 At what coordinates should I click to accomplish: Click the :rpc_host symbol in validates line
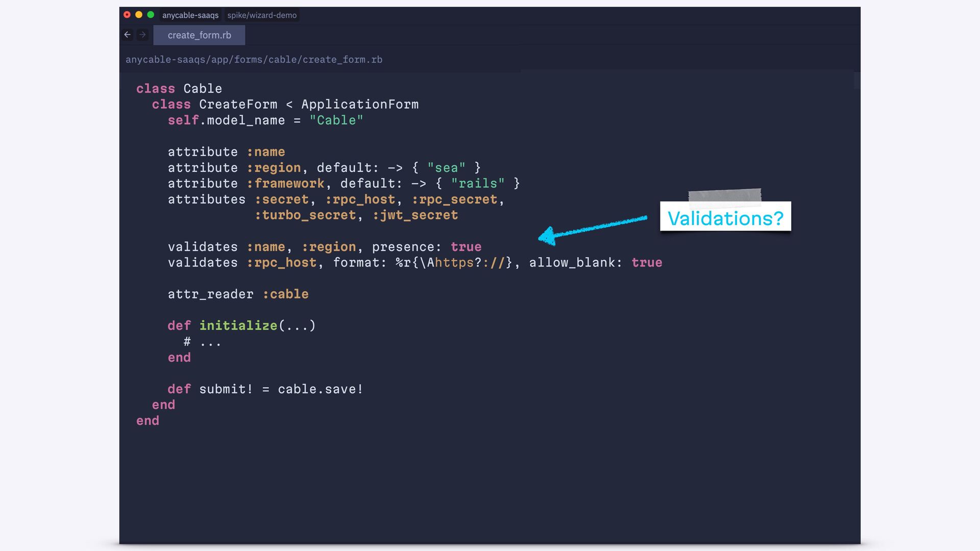tap(282, 263)
